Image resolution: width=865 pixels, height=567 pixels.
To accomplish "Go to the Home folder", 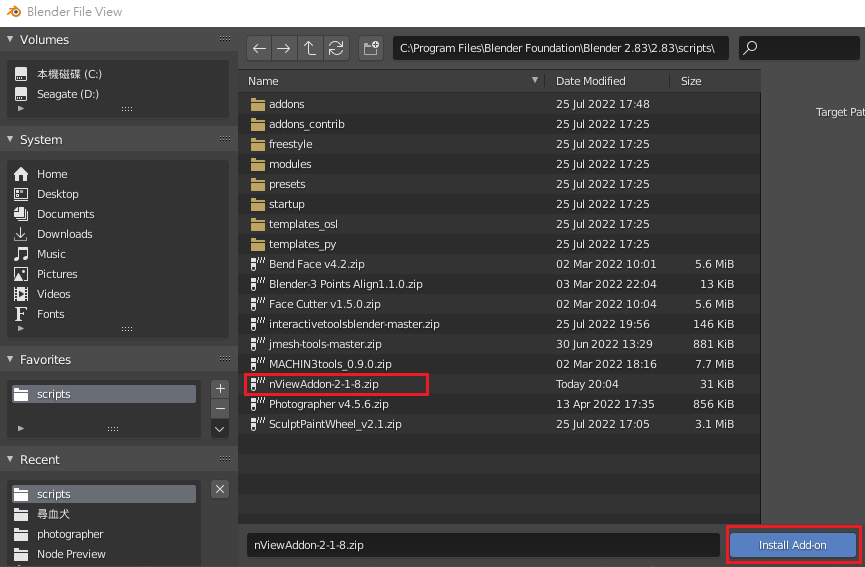I will tap(105, 174).
